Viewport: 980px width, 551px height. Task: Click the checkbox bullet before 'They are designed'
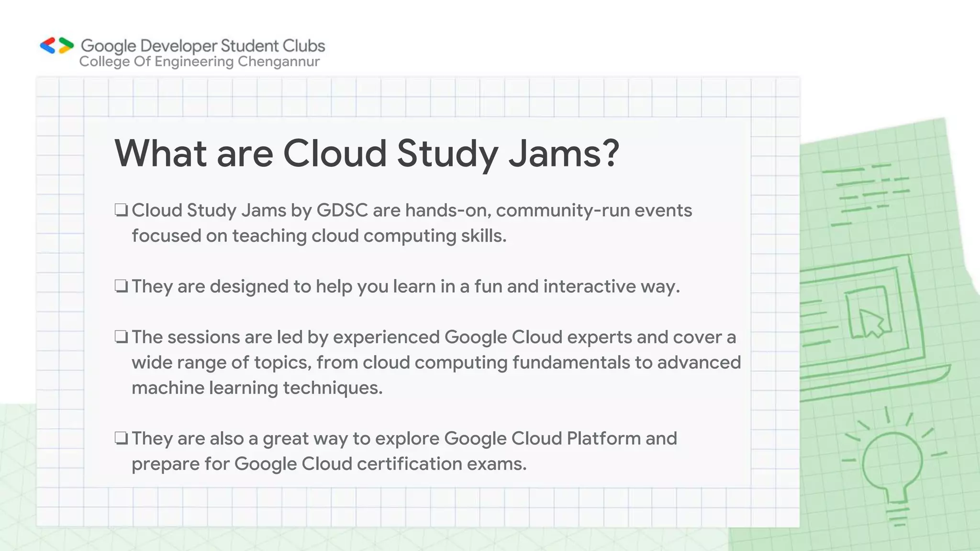(x=121, y=286)
